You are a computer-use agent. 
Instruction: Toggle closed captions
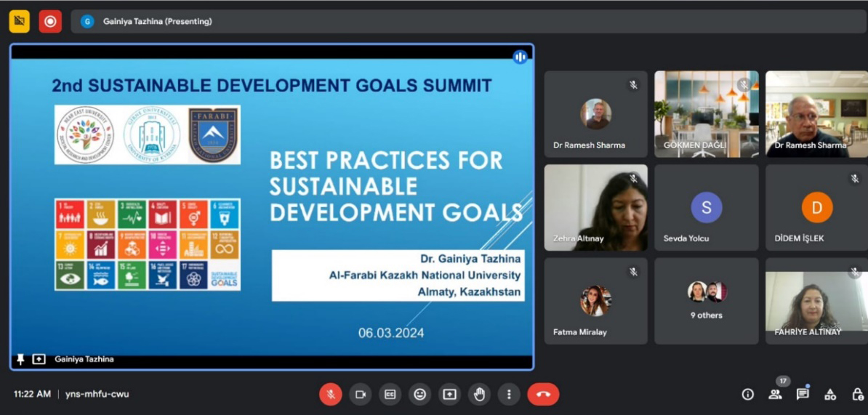(390, 394)
